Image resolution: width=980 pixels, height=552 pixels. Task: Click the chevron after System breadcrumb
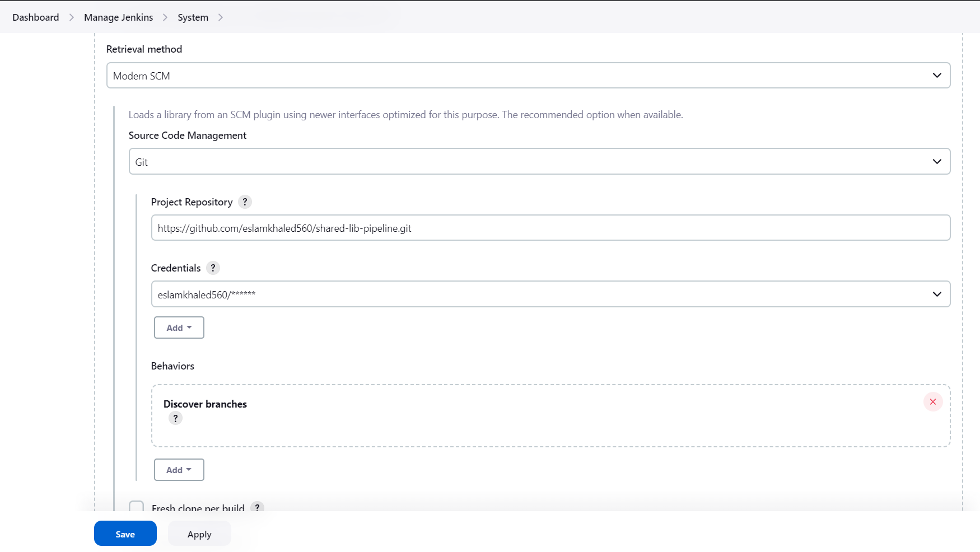pos(221,17)
